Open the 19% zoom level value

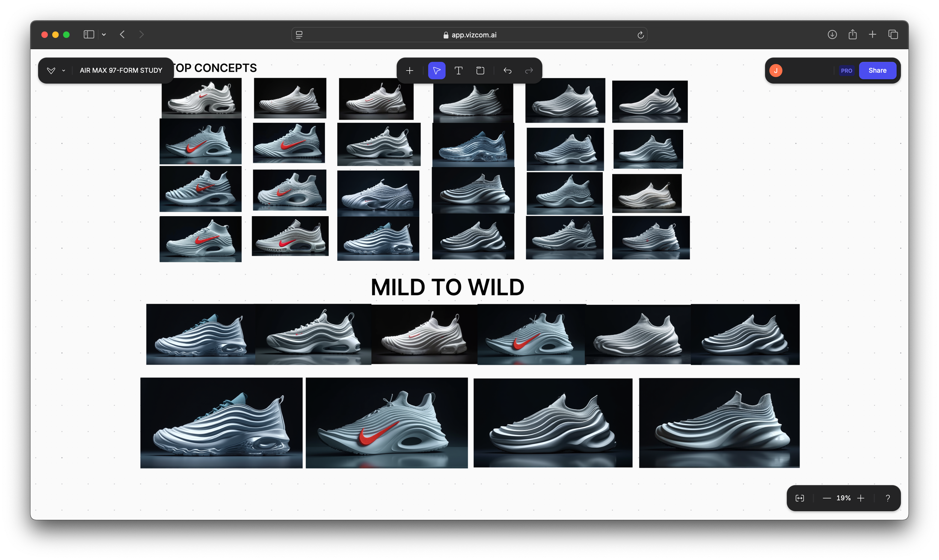(843, 498)
